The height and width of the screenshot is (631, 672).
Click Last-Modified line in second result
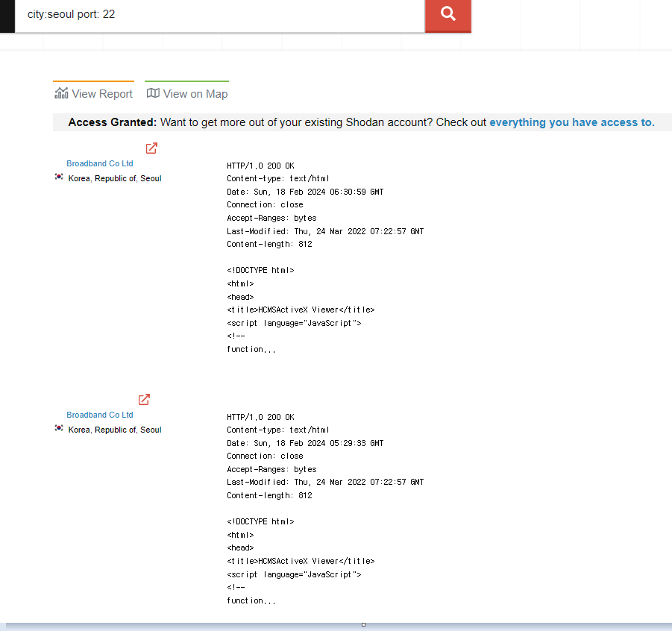tap(325, 483)
